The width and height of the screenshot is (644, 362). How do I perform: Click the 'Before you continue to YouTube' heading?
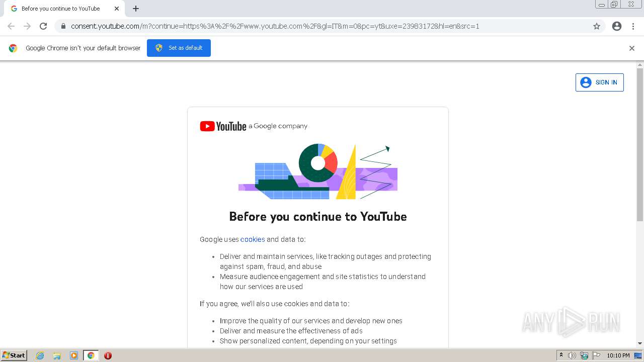318,217
